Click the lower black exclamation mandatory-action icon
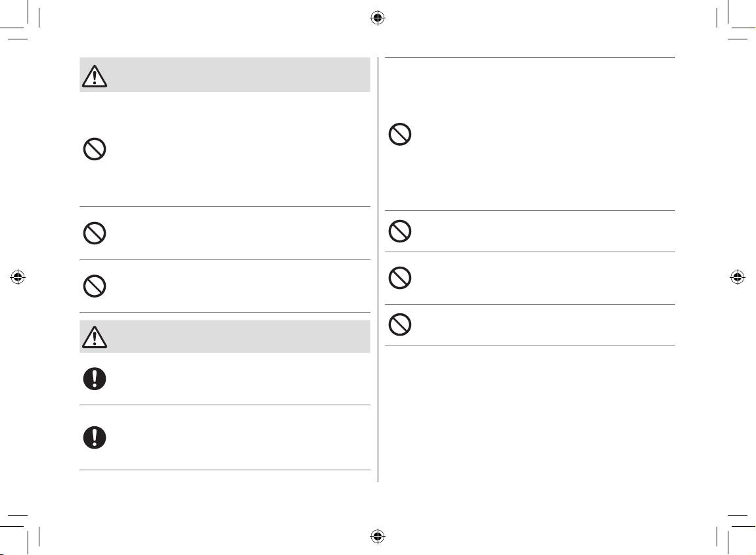Screen dimensions: 756x555 point(95,438)
